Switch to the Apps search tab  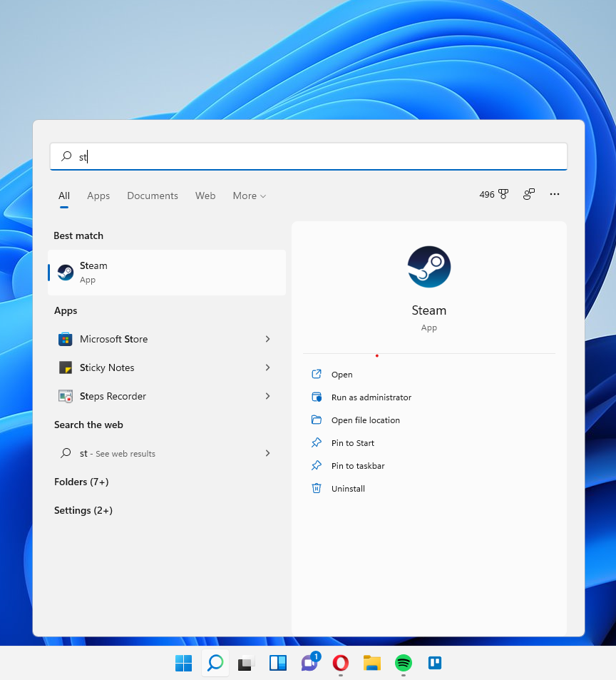pos(98,196)
